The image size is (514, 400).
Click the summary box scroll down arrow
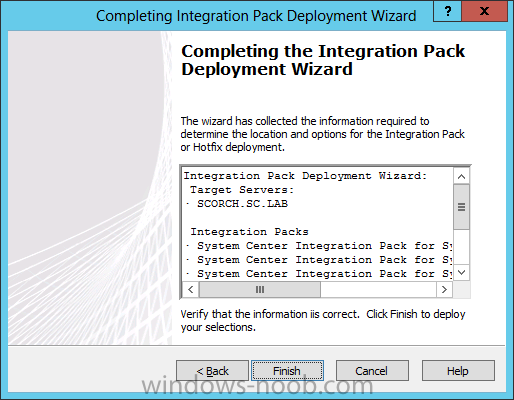point(461,273)
